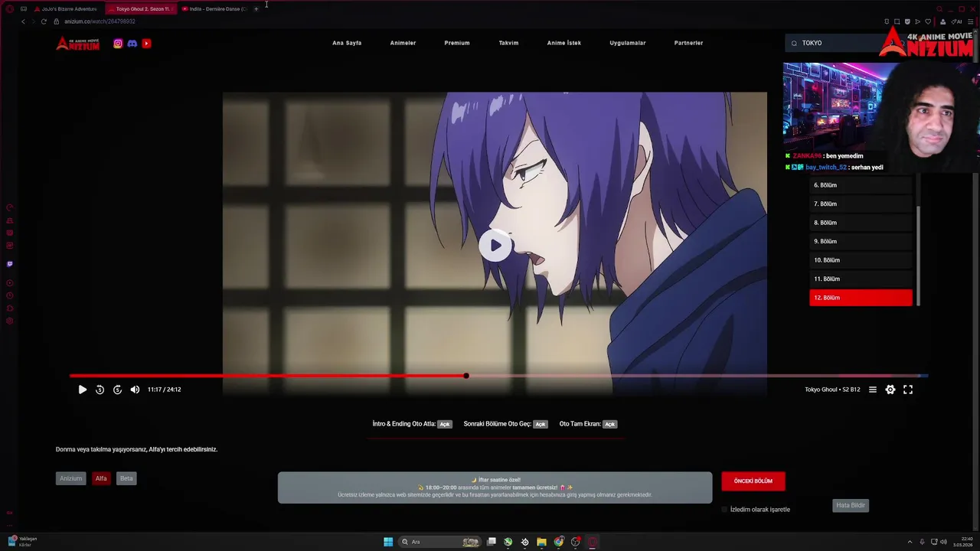Select the Alfa server option
Image resolution: width=980 pixels, height=551 pixels.
point(101,478)
